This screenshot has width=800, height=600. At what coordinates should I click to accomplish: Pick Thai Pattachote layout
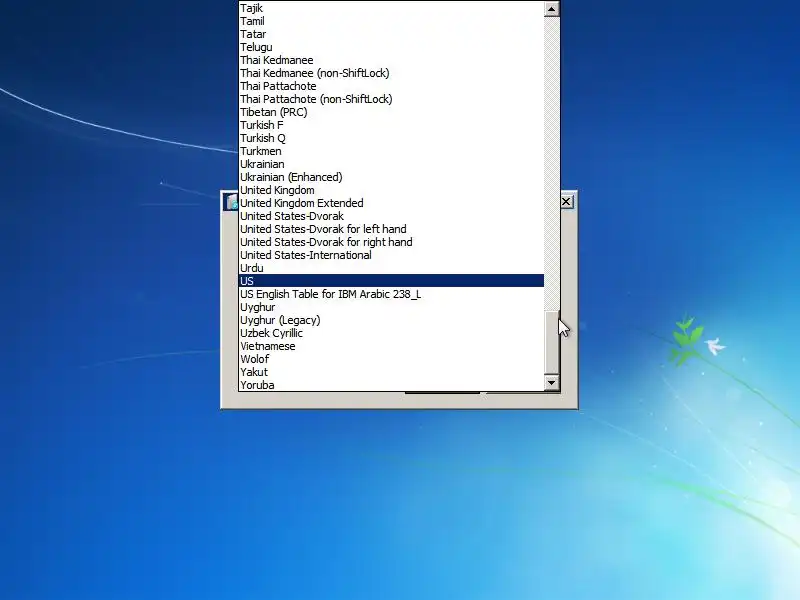(391, 86)
